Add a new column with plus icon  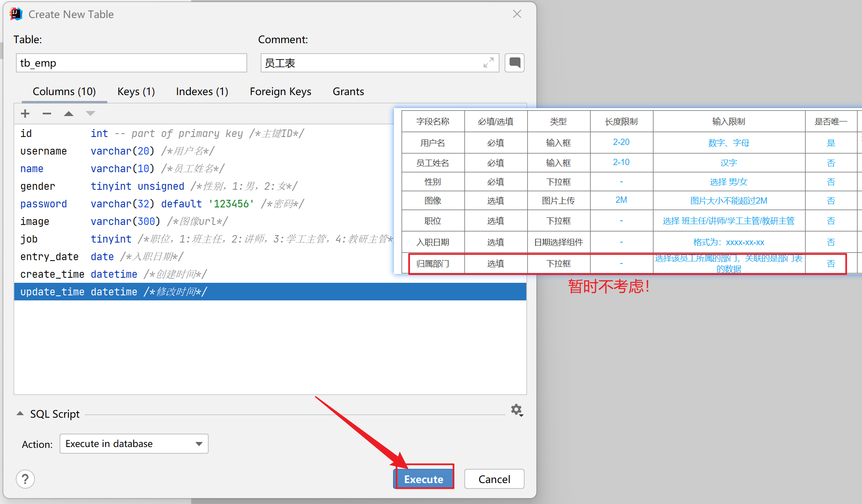pyautogui.click(x=25, y=114)
